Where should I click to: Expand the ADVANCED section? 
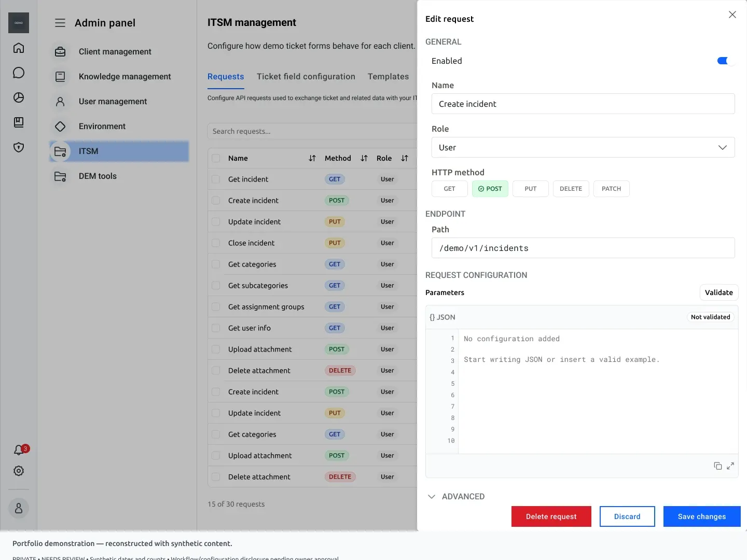[456, 497]
